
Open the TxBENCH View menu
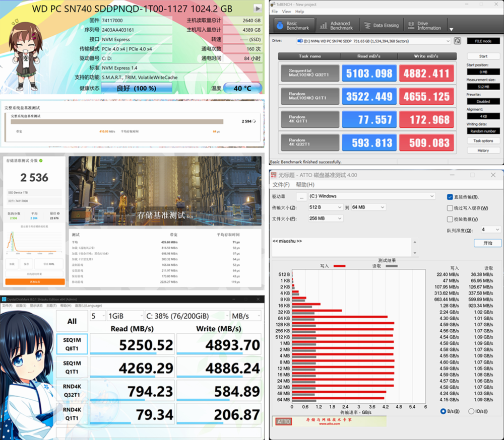click(286, 11)
